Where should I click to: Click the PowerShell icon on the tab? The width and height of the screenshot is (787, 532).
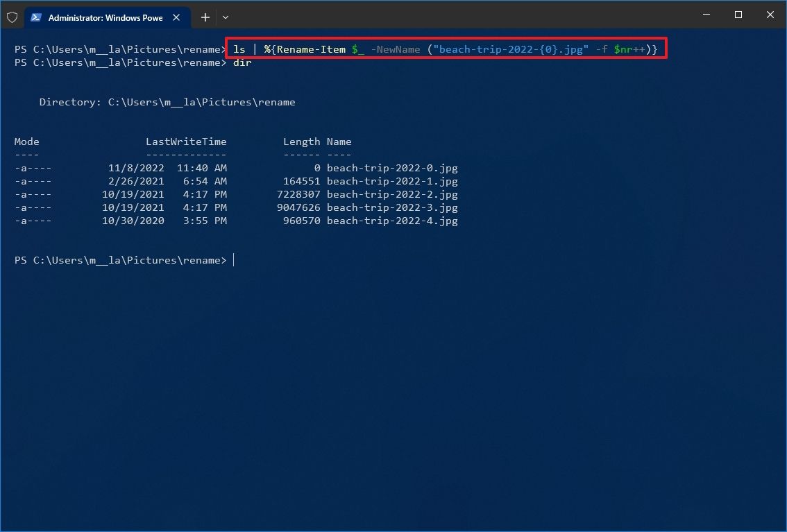pos(36,17)
